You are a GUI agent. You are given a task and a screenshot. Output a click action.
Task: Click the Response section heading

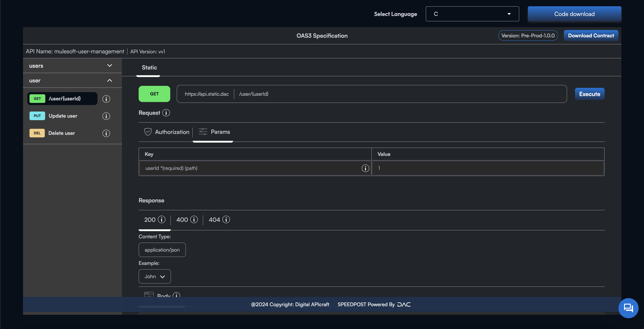[x=151, y=200]
